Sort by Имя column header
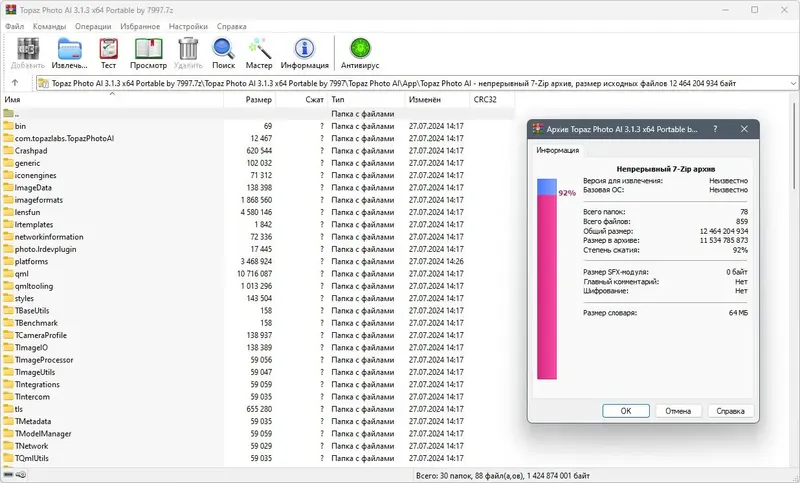This screenshot has width=800, height=483. [113, 99]
